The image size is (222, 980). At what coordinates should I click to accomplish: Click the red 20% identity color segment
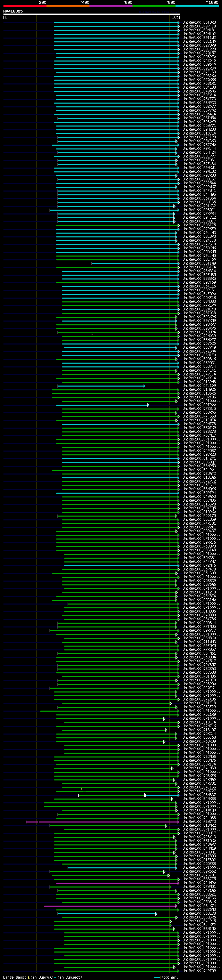point(25,6)
